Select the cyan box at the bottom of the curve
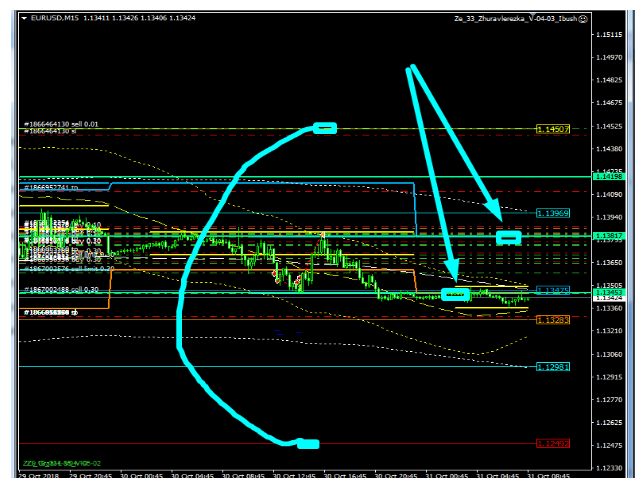Screen dimensions: 640x488 (x=308, y=443)
